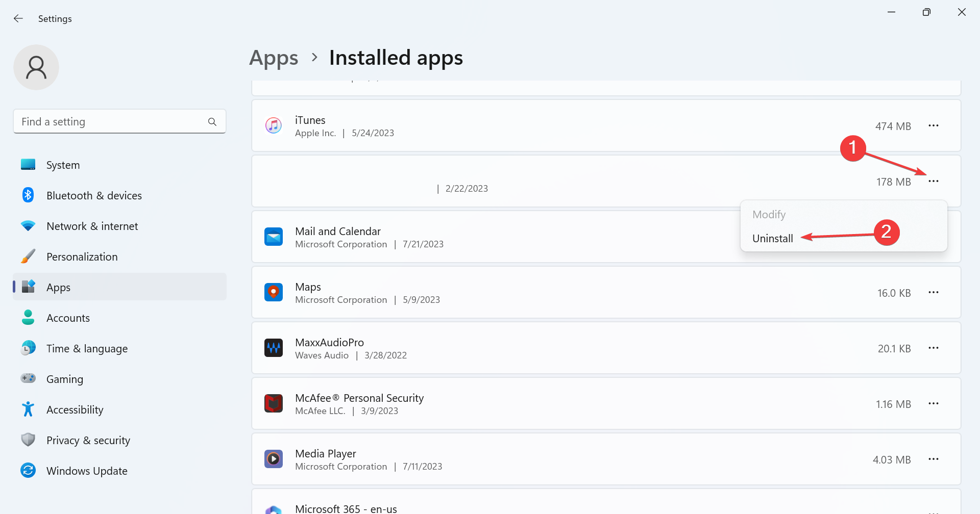Click the MaxxAudioPro app name
Screen dimensions: 980x514
coord(329,343)
